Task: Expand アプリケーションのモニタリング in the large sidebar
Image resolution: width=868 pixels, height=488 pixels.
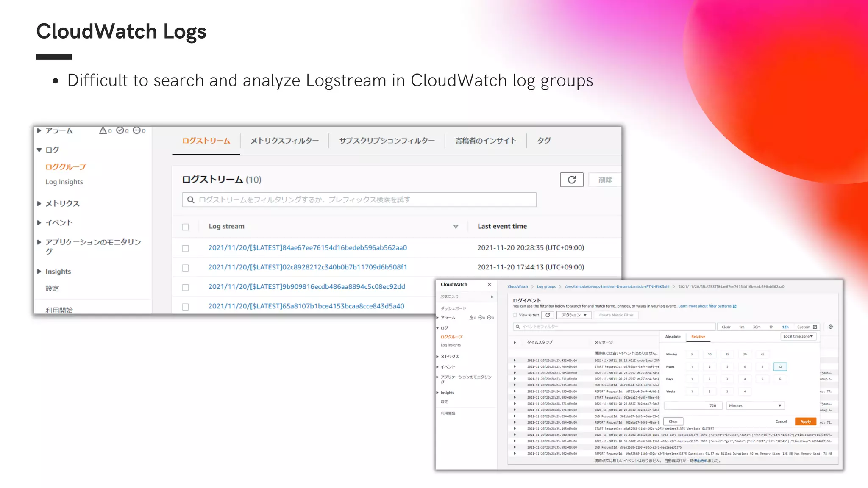Action: (x=39, y=242)
